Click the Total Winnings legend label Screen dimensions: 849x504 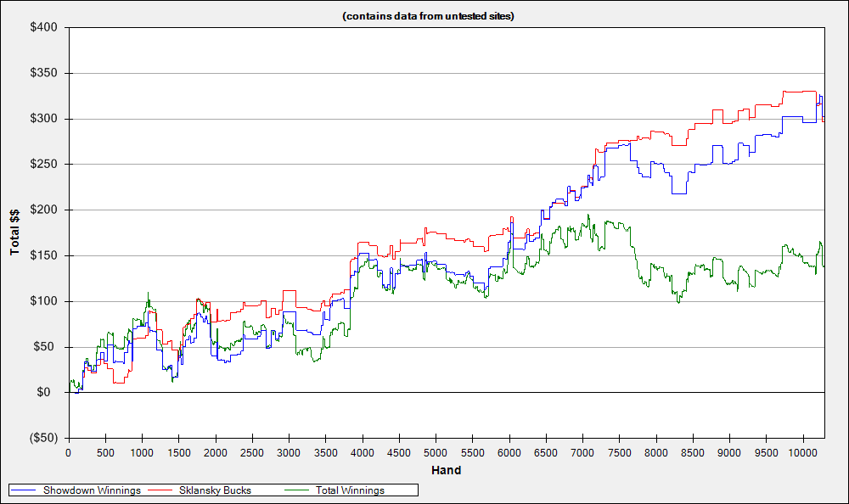coord(350,490)
